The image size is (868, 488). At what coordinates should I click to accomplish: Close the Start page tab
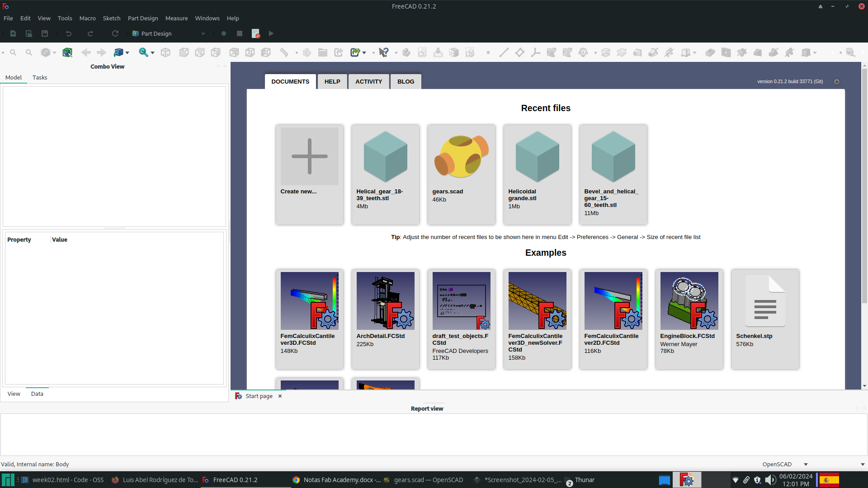pyautogui.click(x=280, y=396)
